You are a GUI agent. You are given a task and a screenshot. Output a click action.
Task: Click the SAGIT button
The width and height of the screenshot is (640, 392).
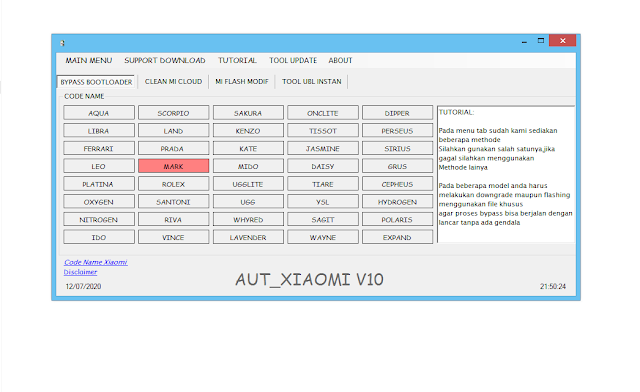pyautogui.click(x=323, y=219)
